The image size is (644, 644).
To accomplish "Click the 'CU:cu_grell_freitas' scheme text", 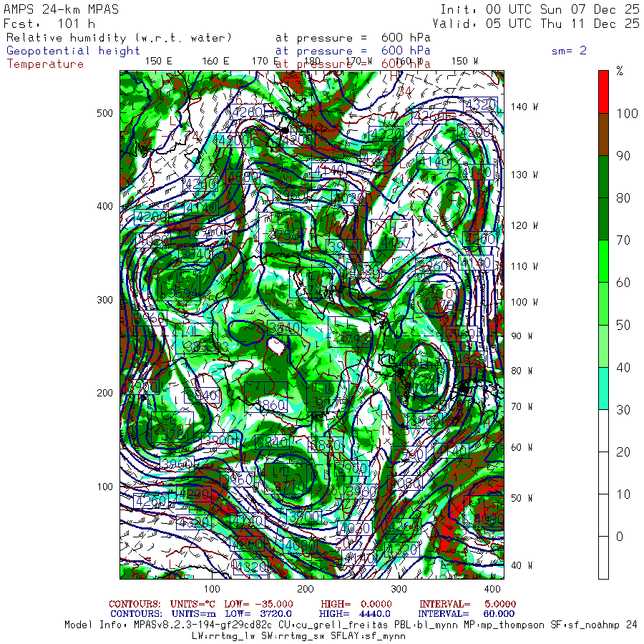I will [x=333, y=625].
